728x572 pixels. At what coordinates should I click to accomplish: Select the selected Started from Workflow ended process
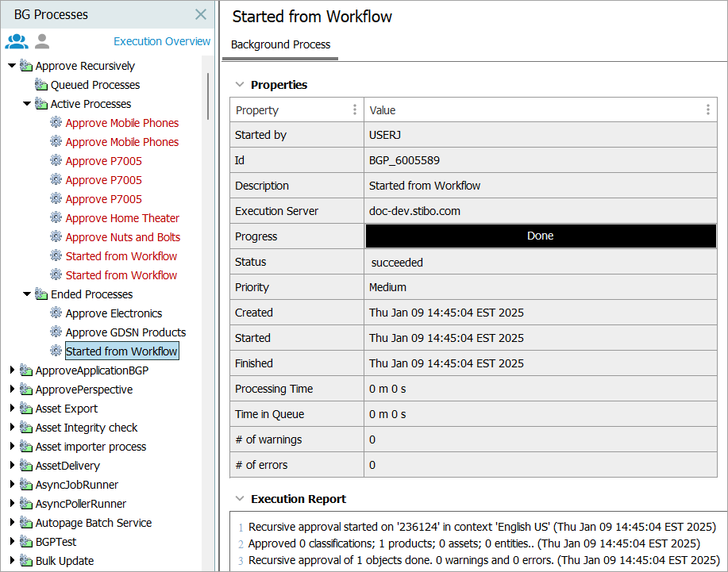pyautogui.click(x=121, y=351)
